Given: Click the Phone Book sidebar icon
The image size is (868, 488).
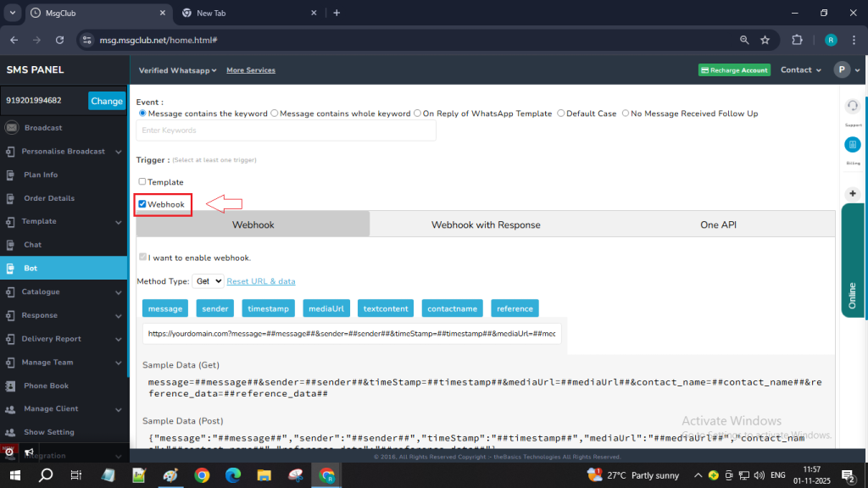Looking at the screenshot, I should (x=10, y=385).
